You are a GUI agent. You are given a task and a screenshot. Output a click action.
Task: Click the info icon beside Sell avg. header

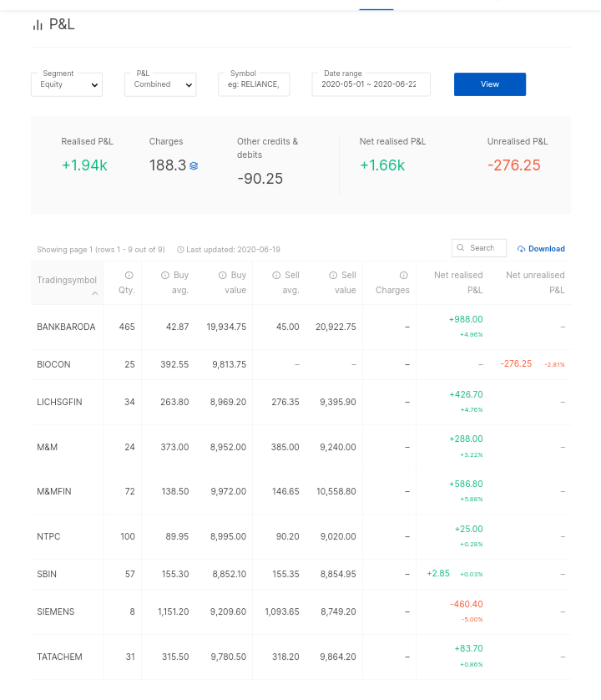pos(275,275)
